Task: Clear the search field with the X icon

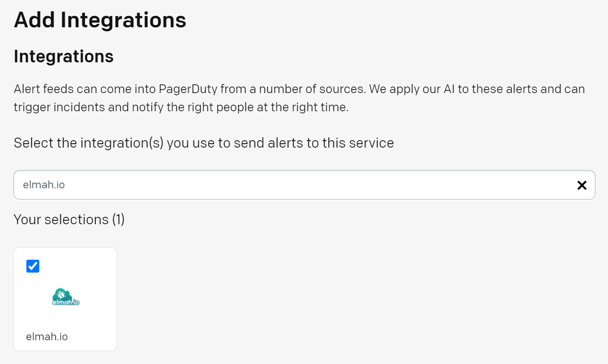Action: tap(582, 185)
